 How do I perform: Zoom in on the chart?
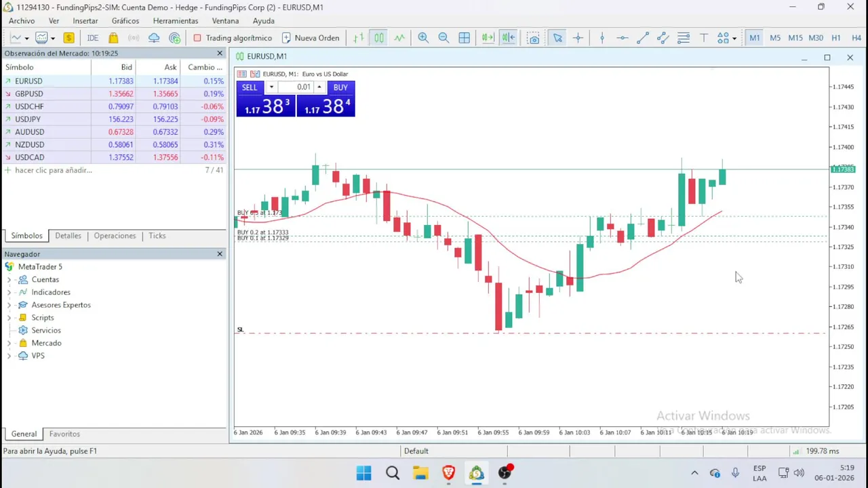pos(423,38)
